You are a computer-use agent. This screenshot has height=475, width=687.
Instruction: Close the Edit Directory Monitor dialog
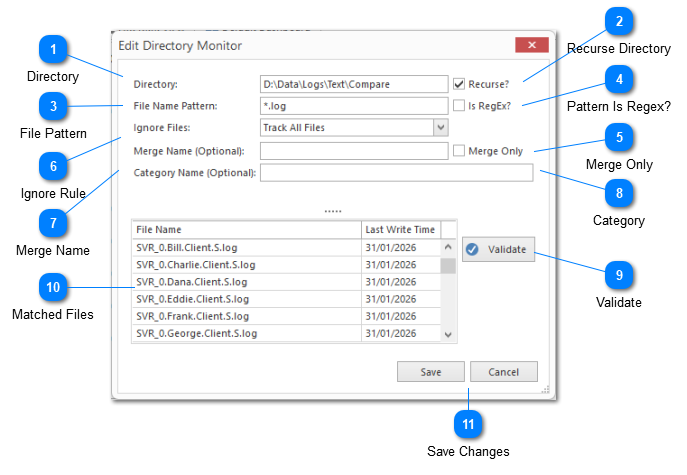click(x=532, y=45)
